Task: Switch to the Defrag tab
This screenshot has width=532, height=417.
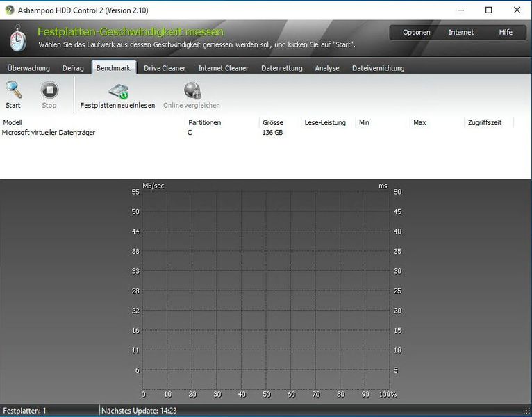Action: point(73,68)
